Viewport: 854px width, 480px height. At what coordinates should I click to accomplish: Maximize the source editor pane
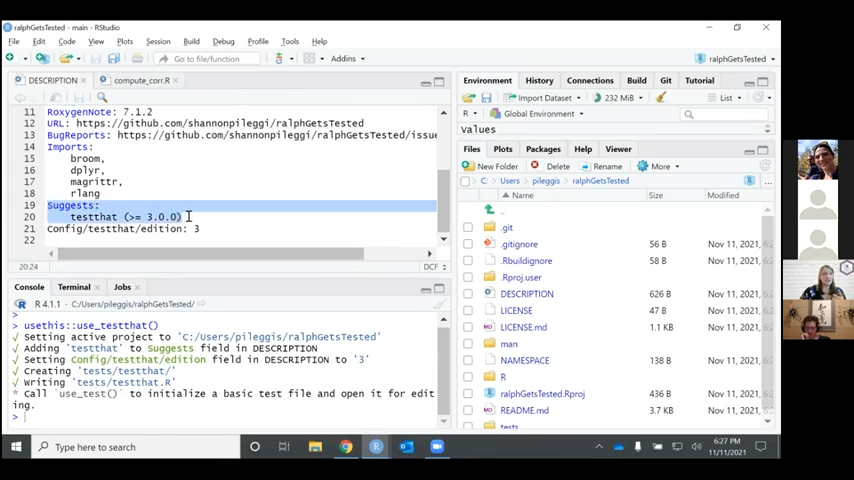coord(439,82)
